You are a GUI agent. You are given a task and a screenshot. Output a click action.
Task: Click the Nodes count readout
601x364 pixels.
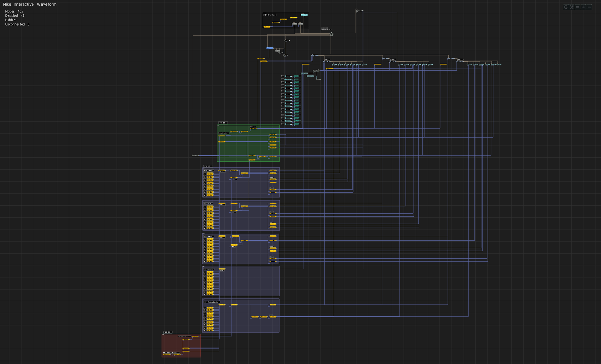(x=14, y=11)
